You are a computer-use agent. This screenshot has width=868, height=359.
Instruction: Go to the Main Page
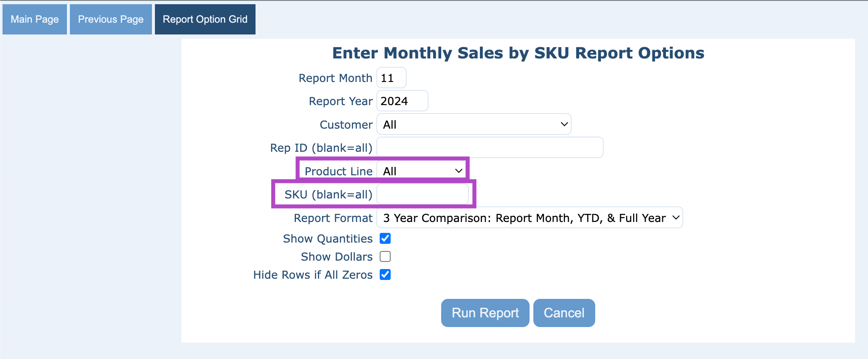tap(35, 19)
